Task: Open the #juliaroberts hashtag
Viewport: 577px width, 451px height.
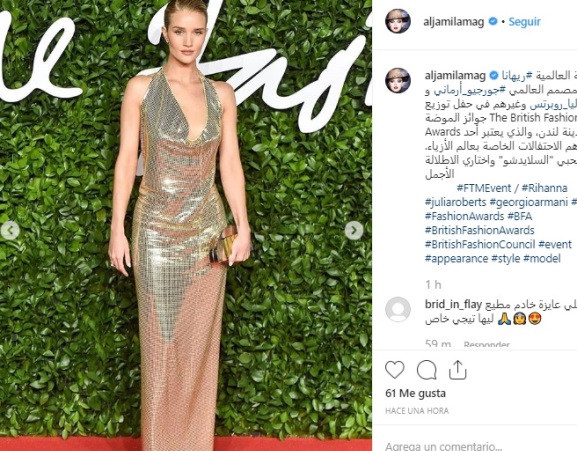Action: coord(456,202)
